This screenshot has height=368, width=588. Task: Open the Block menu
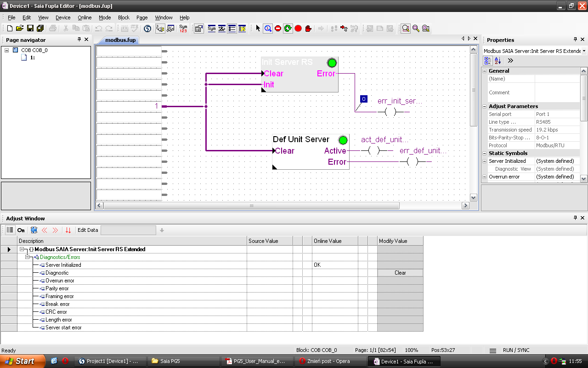(124, 17)
